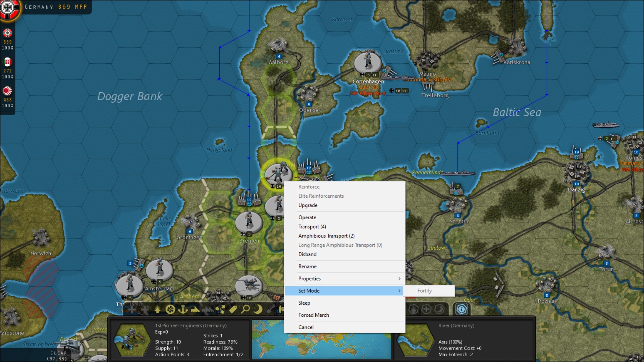Choose Cancel to close the context menu

[306, 327]
